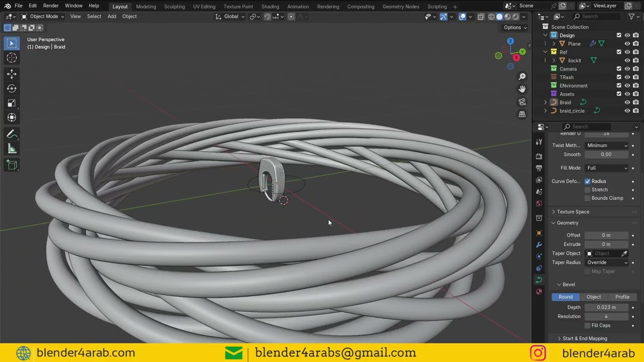Open the Material properties tab
644x362 pixels.
pyautogui.click(x=539, y=292)
